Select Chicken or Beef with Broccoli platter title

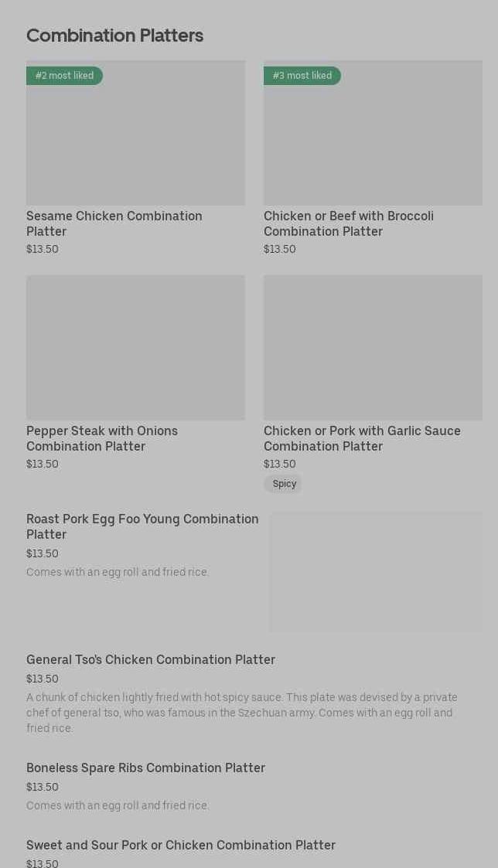pyautogui.click(x=348, y=223)
